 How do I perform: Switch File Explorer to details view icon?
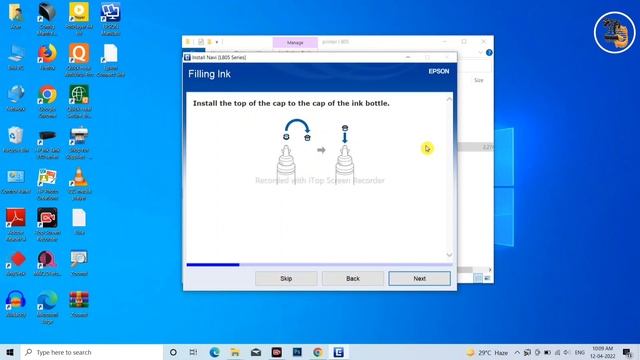coord(478,278)
